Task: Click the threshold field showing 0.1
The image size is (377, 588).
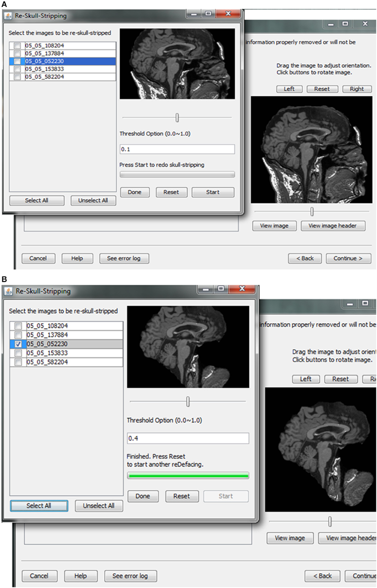Action: coord(177,149)
